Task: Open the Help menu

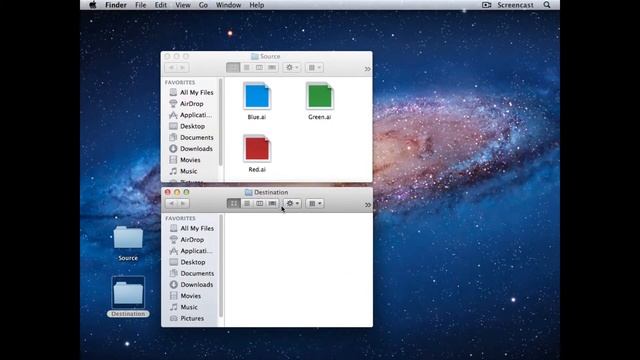Action: (x=257, y=5)
